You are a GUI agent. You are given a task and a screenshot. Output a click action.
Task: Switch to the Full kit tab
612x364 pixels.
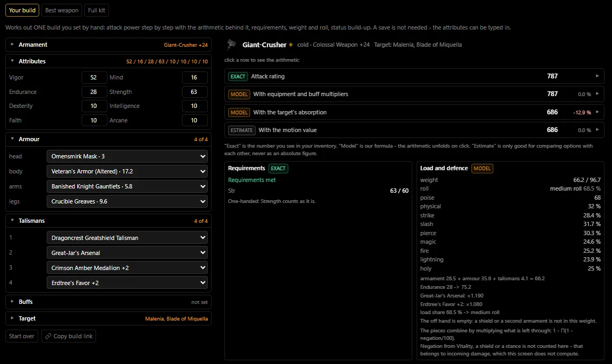point(97,10)
